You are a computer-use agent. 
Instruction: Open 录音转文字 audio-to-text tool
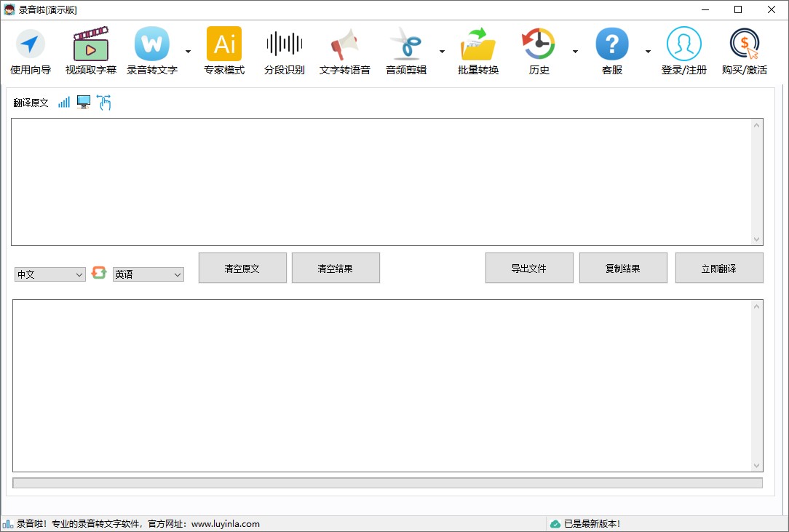(151, 49)
